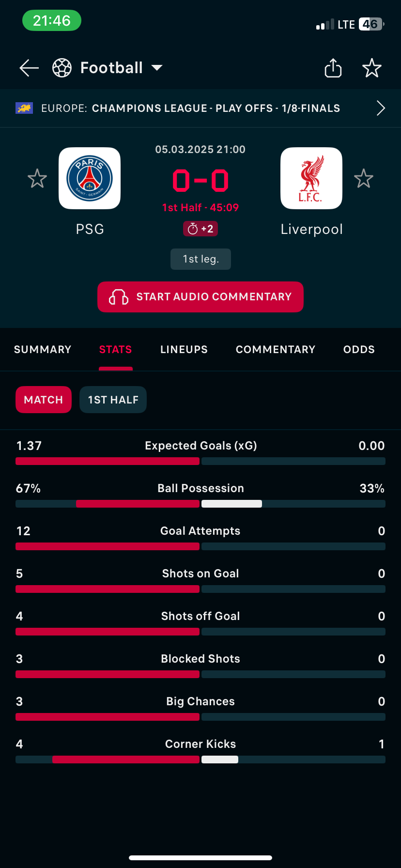
Task: Open the Liverpool club logo
Action: 311,178
